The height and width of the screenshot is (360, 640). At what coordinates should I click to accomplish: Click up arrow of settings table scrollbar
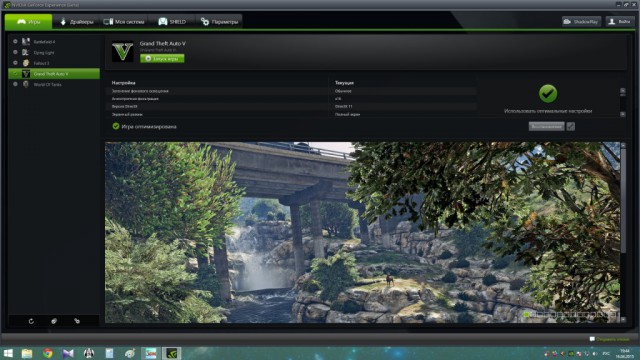click(x=622, y=91)
